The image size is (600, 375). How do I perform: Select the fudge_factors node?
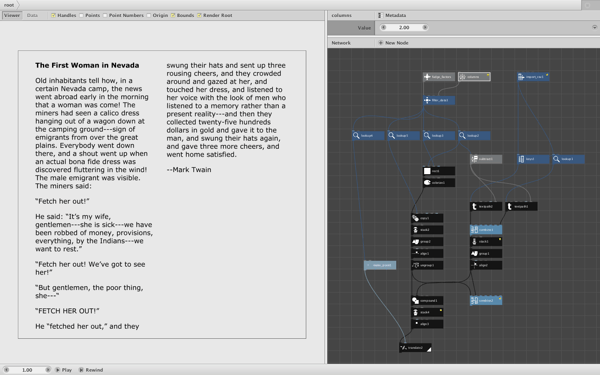(439, 77)
